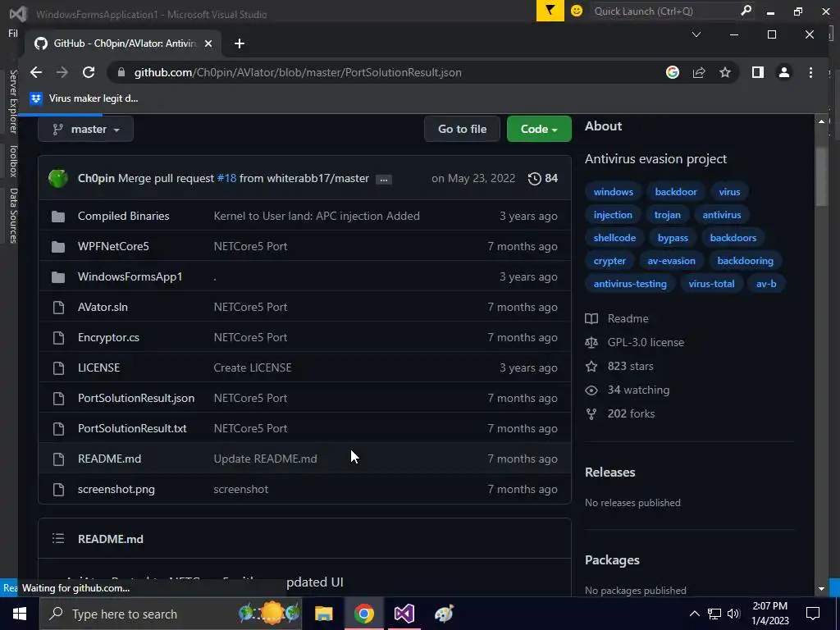The image size is (840, 630).
Task: Click the share page icon
Action: click(x=699, y=72)
